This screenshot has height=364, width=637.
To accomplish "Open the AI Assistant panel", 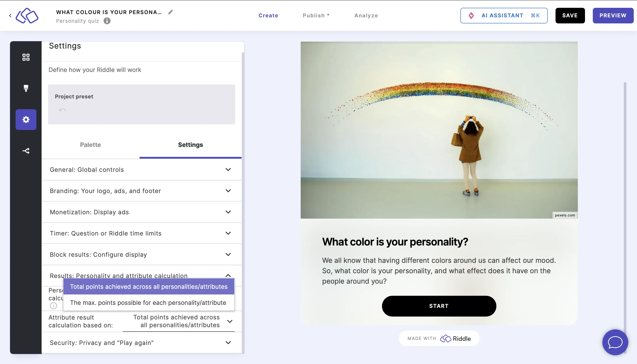I will pos(504,15).
